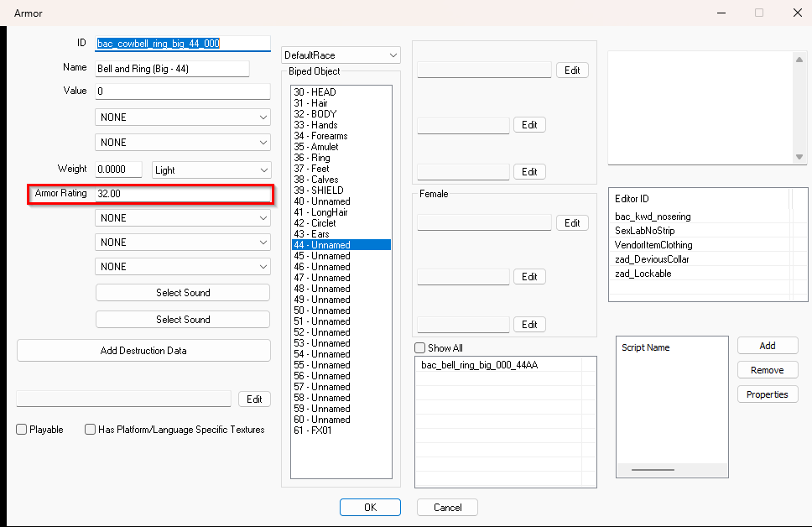Click the upper Select Sound button
The image size is (812, 527).
click(183, 293)
